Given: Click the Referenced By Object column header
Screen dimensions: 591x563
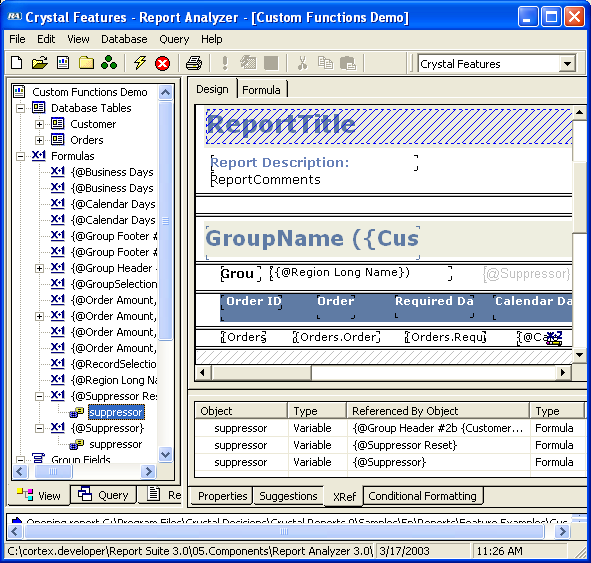Looking at the screenshot, I should [438, 411].
